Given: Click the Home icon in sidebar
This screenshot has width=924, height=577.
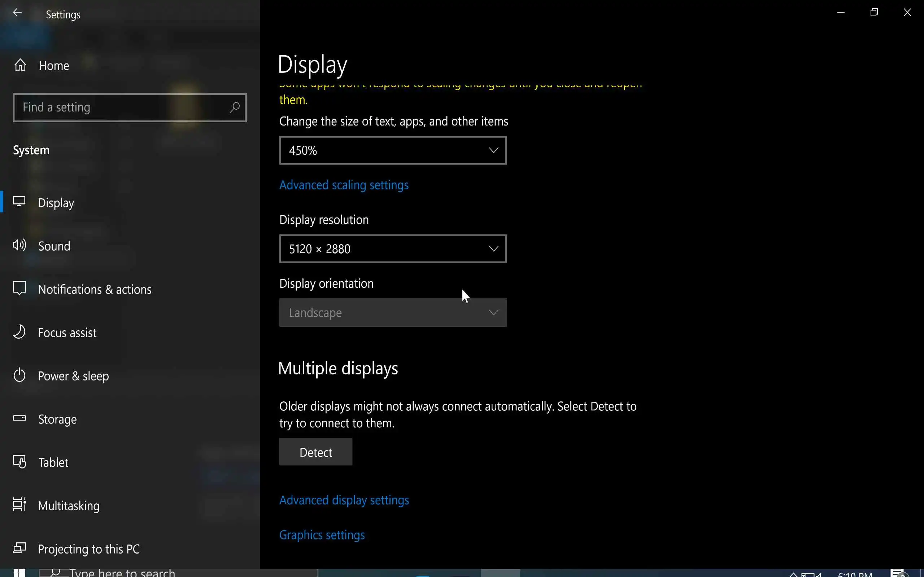Looking at the screenshot, I should [20, 65].
